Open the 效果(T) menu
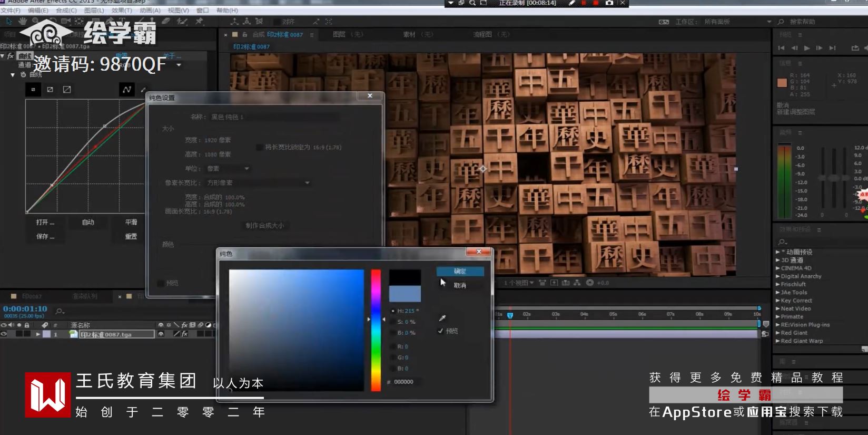The width and height of the screenshot is (868, 435). click(x=122, y=10)
